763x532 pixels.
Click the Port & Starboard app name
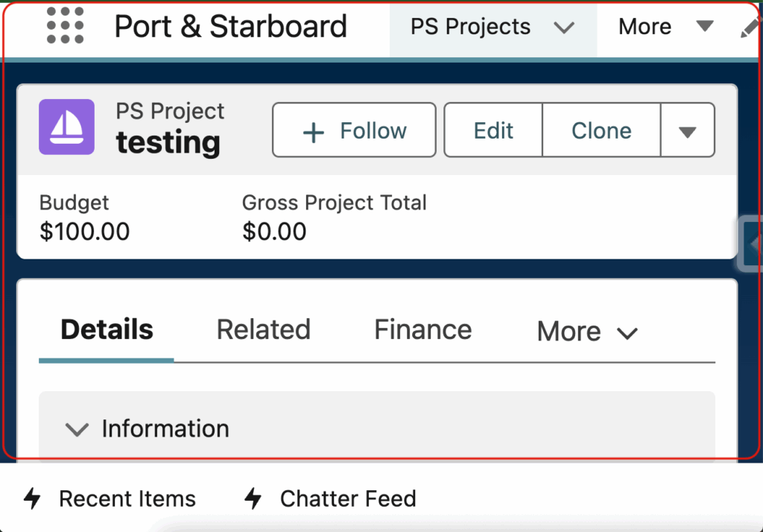[230, 27]
